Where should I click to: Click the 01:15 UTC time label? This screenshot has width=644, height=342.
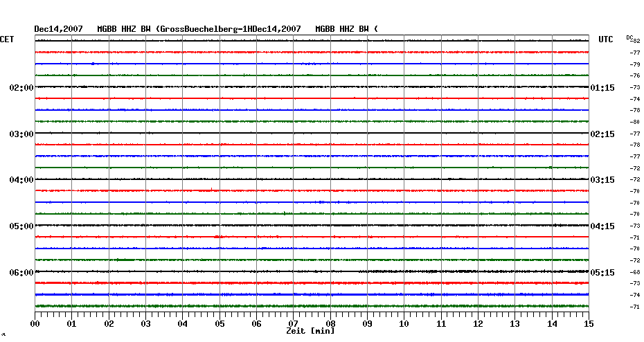coord(602,88)
